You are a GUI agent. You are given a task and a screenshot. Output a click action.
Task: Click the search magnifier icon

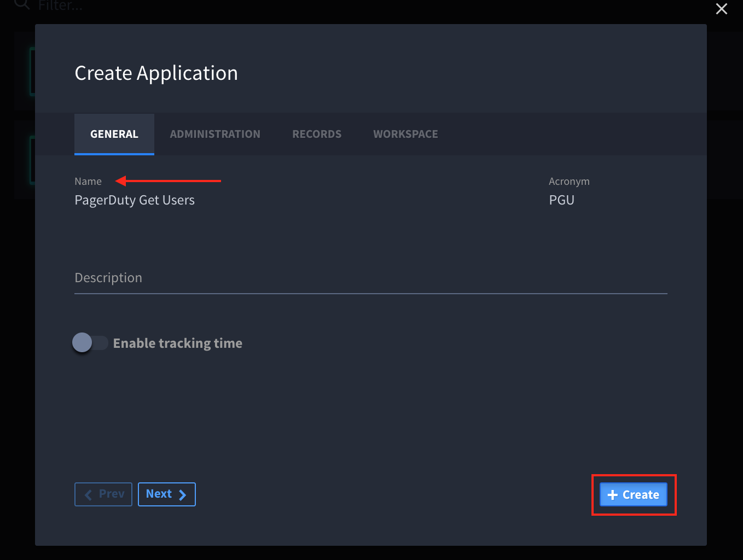click(22, 4)
